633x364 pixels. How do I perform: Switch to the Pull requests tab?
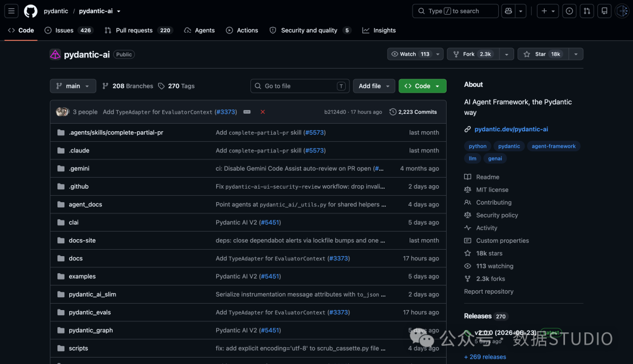coord(138,30)
